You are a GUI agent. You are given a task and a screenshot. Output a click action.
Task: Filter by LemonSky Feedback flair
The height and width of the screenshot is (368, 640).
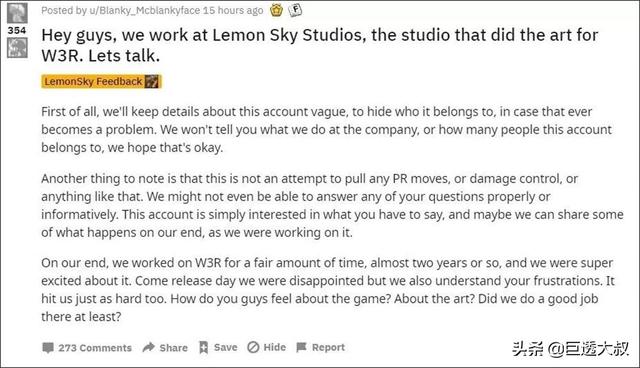pos(101,82)
